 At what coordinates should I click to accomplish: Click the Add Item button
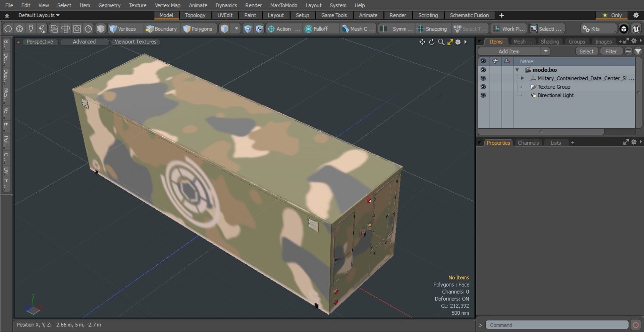pyautogui.click(x=509, y=51)
